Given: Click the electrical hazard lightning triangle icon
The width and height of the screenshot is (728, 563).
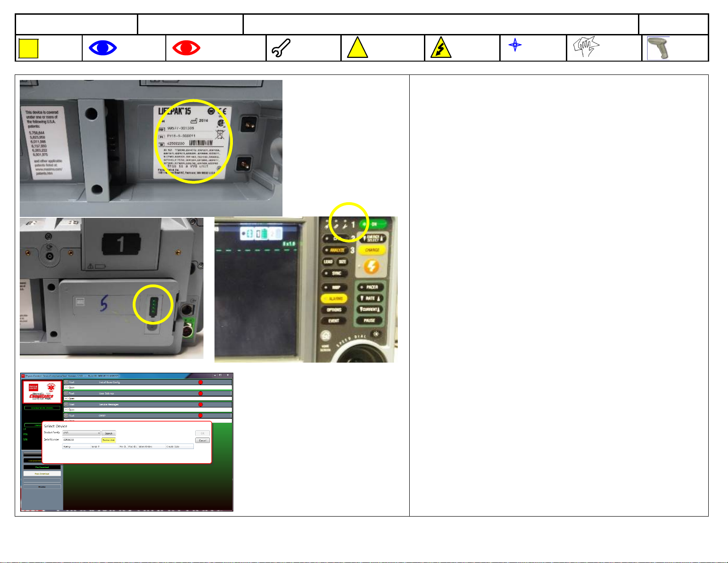Looking at the screenshot, I should coord(440,48).
